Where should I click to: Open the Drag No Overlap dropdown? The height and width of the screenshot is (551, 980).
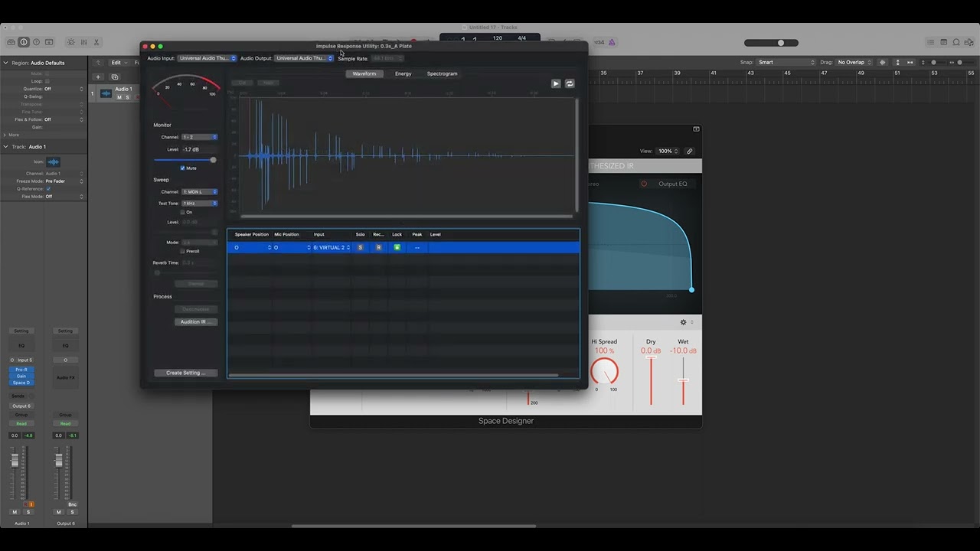coord(854,62)
